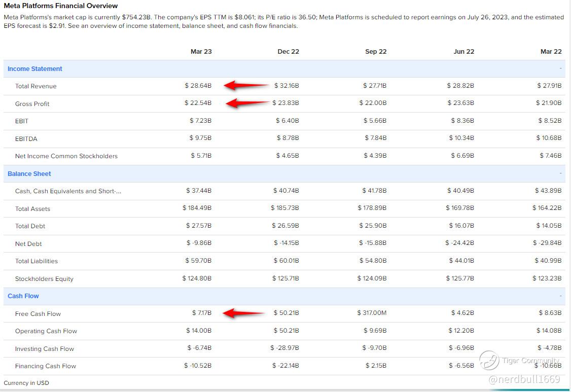Viewport: 571px width, 392px height.
Task: Click the $ 5.71B Net Income value
Action: (x=201, y=156)
